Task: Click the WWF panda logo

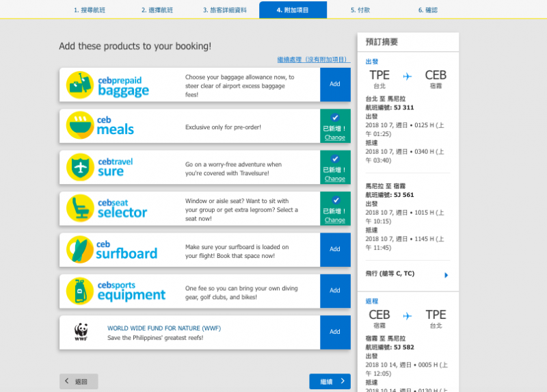Action: click(x=81, y=332)
